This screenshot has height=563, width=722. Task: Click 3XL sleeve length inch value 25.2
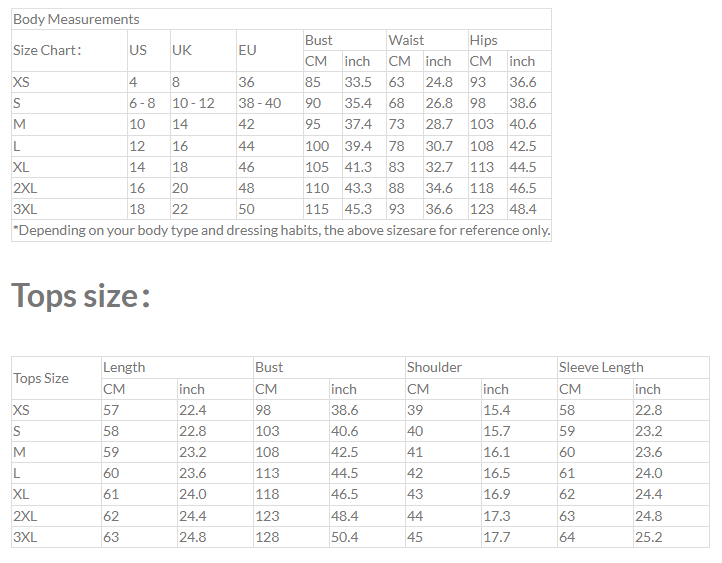pyautogui.click(x=648, y=537)
